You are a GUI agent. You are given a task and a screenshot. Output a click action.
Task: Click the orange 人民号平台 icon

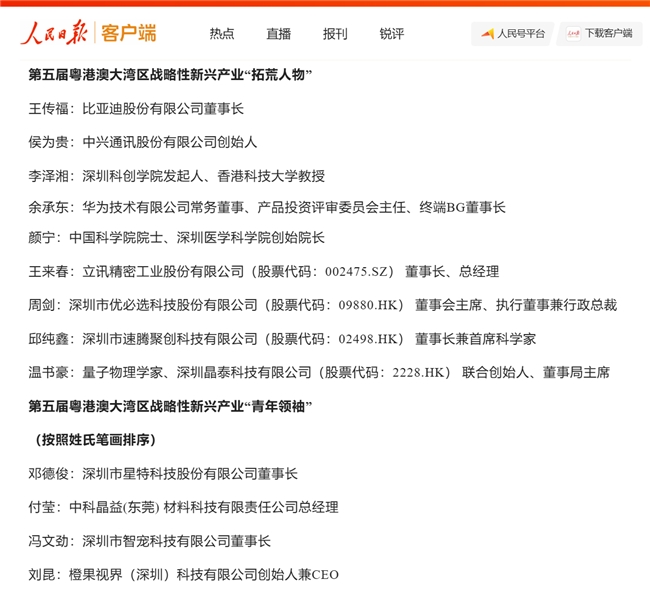click(488, 34)
